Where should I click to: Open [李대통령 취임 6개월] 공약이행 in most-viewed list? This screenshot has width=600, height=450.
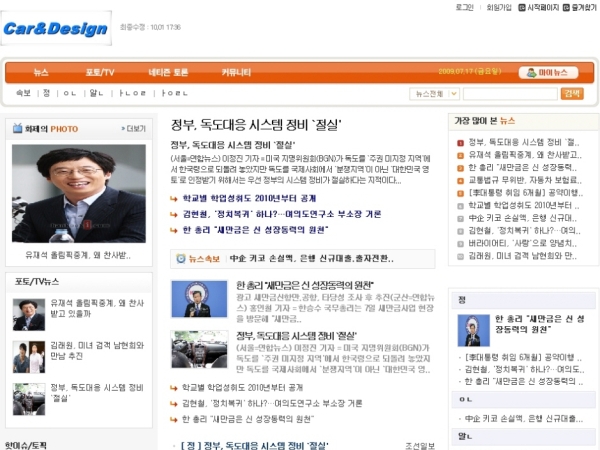pyautogui.click(x=526, y=193)
